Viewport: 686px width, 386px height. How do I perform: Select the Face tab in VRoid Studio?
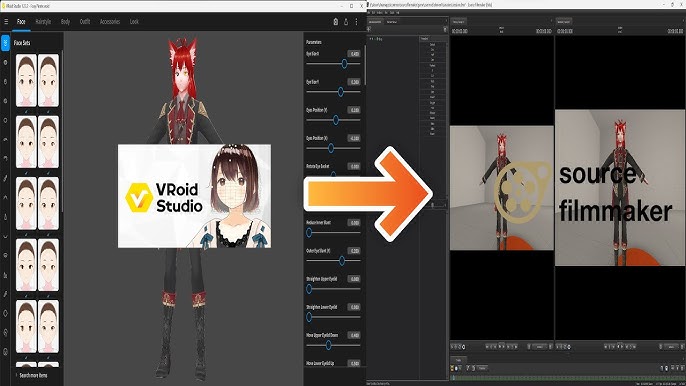click(x=21, y=21)
